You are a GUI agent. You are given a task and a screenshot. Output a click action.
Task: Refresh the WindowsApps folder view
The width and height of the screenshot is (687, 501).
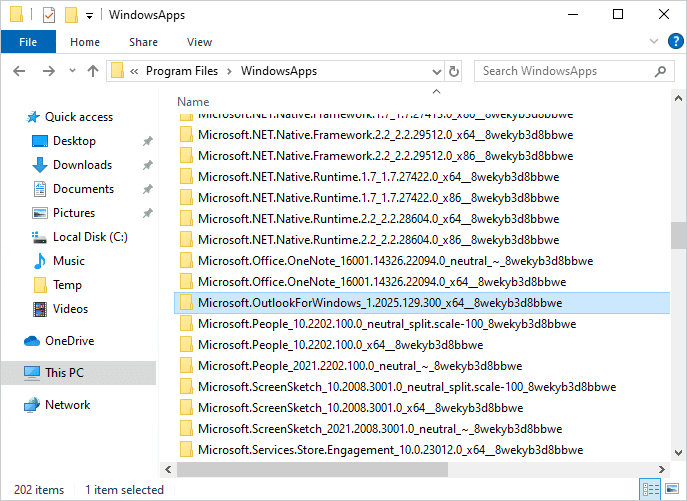454,71
